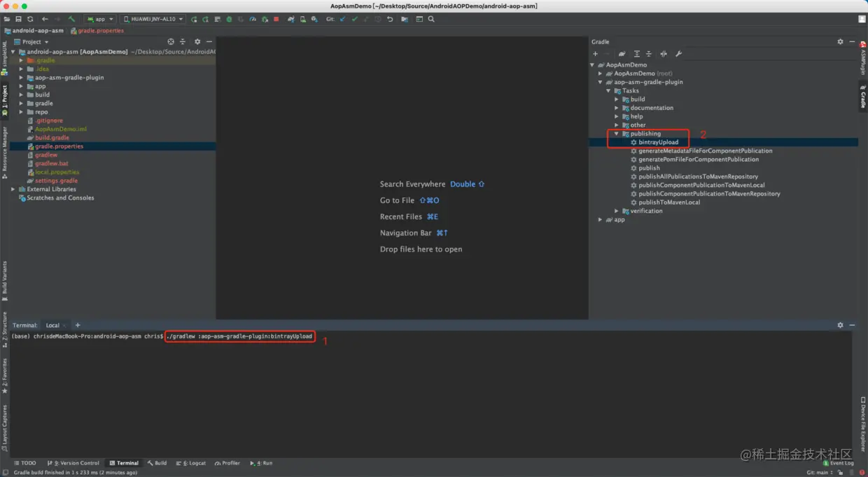Open the Run tab at bottom
The image size is (868, 477).
262,463
